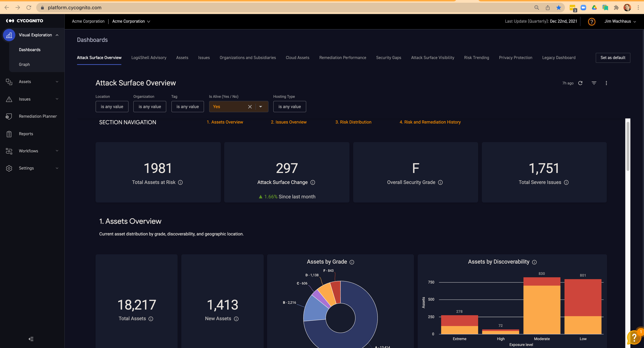
Task: Click the Workflows icon in sidebar
Action: click(9, 151)
